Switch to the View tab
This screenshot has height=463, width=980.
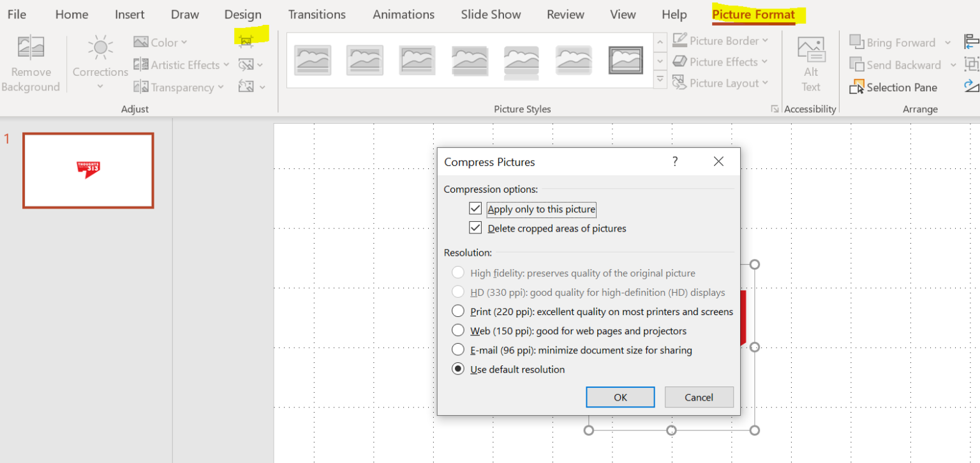coord(623,14)
